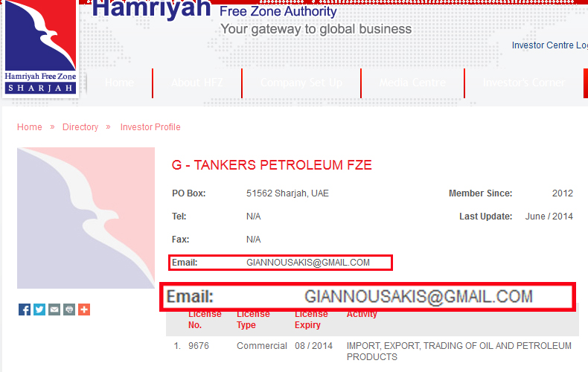Click the License Expiry column header
This screenshot has height=372, width=588.
[311, 319]
